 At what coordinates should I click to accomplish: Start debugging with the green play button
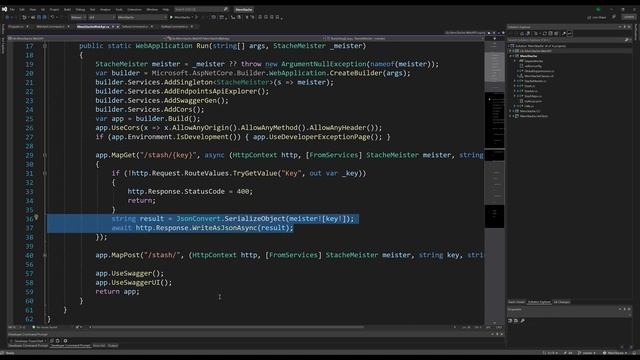point(171,17)
